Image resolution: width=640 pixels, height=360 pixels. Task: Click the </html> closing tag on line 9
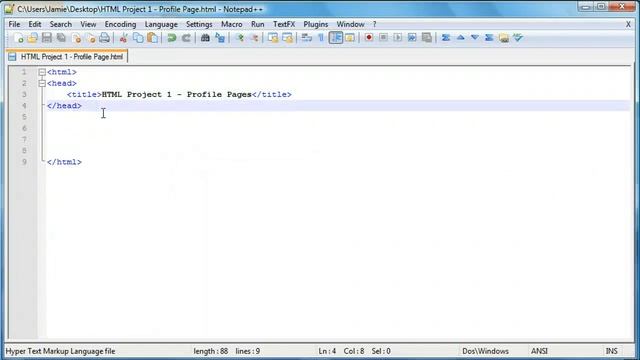click(64, 162)
